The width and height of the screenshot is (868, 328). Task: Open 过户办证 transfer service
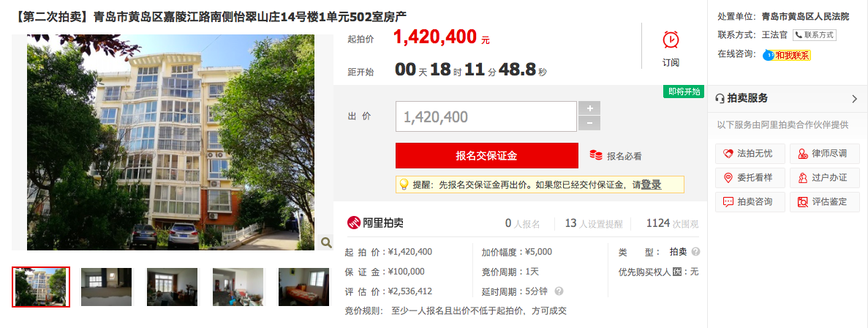tap(825, 178)
